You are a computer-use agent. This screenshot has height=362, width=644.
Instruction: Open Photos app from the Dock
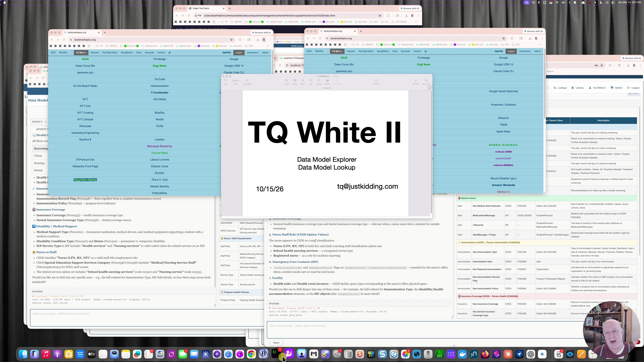(405, 354)
